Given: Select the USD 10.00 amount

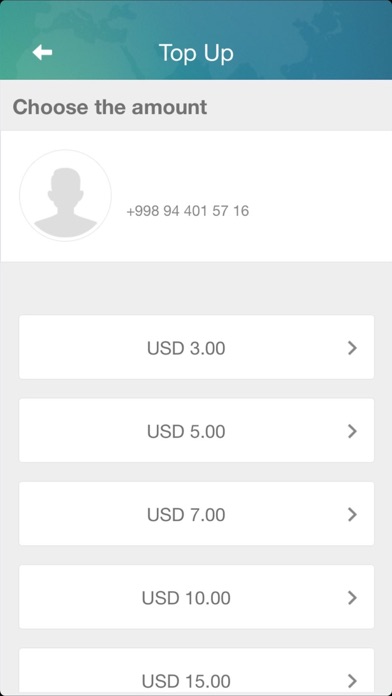Looking at the screenshot, I should coord(186,598).
